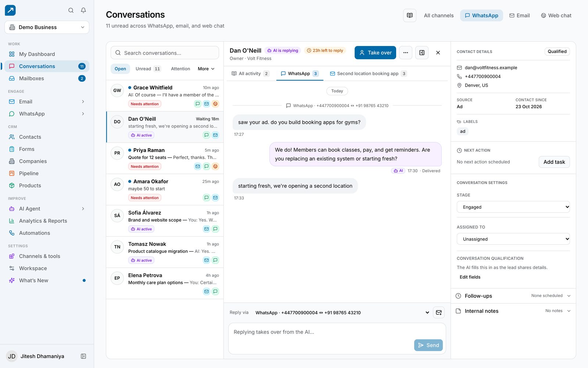Click the app logo arrow icon
This screenshot has width=588, height=368.
[10, 10]
